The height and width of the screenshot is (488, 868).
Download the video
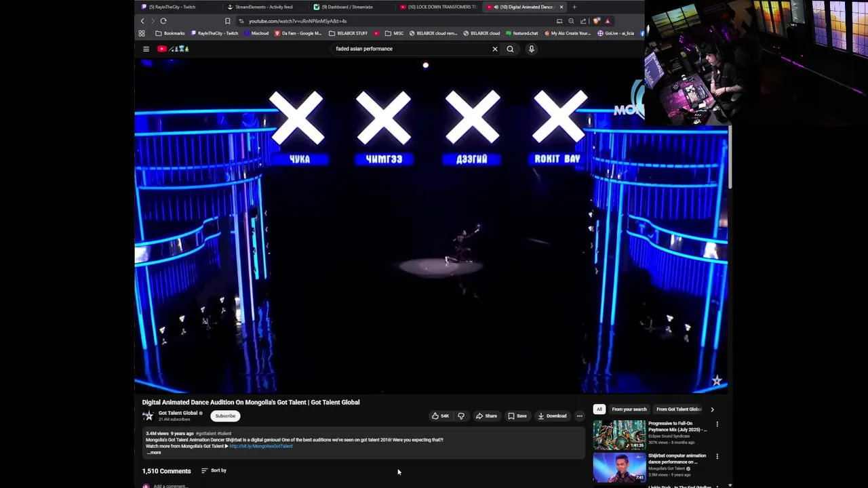point(552,416)
